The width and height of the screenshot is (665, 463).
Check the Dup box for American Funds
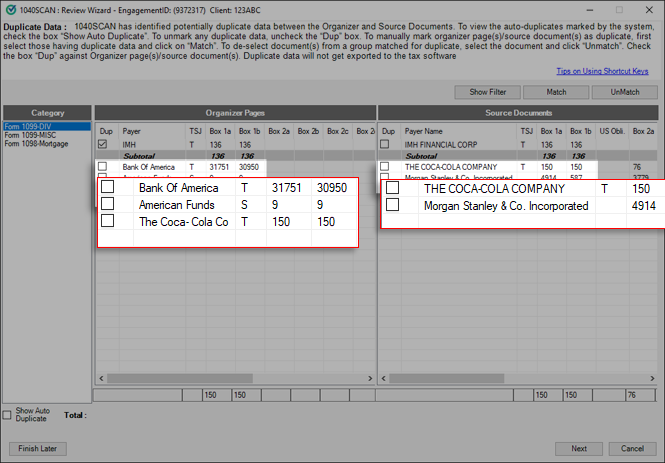pyautogui.click(x=107, y=204)
